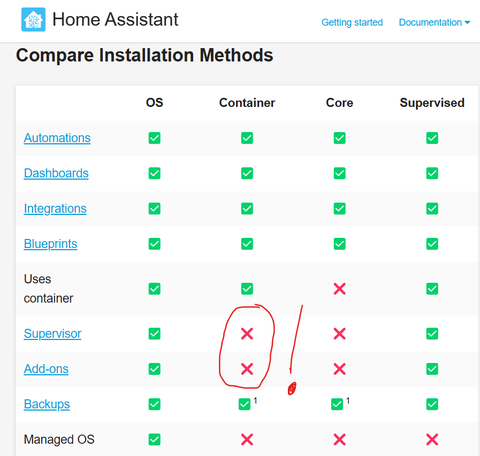Click the red X for Supervised Managed OS
Screen dimensions: 480x456
[x=432, y=439]
